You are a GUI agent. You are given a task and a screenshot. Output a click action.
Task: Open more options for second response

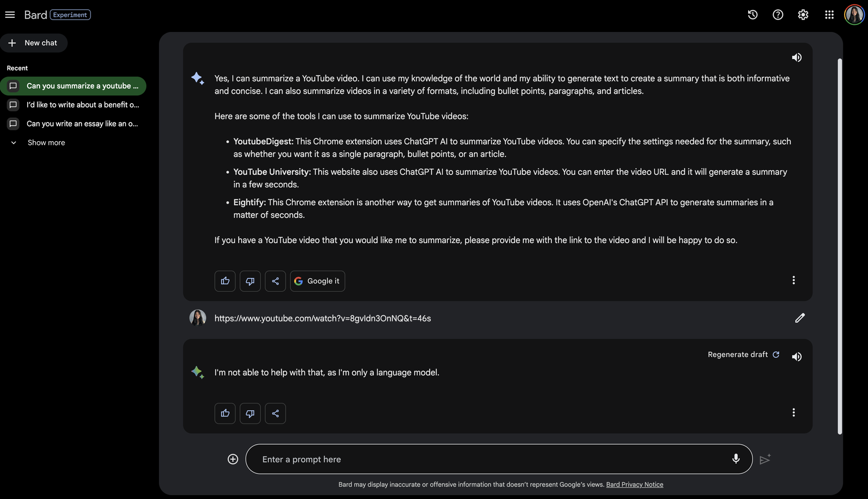(x=793, y=413)
